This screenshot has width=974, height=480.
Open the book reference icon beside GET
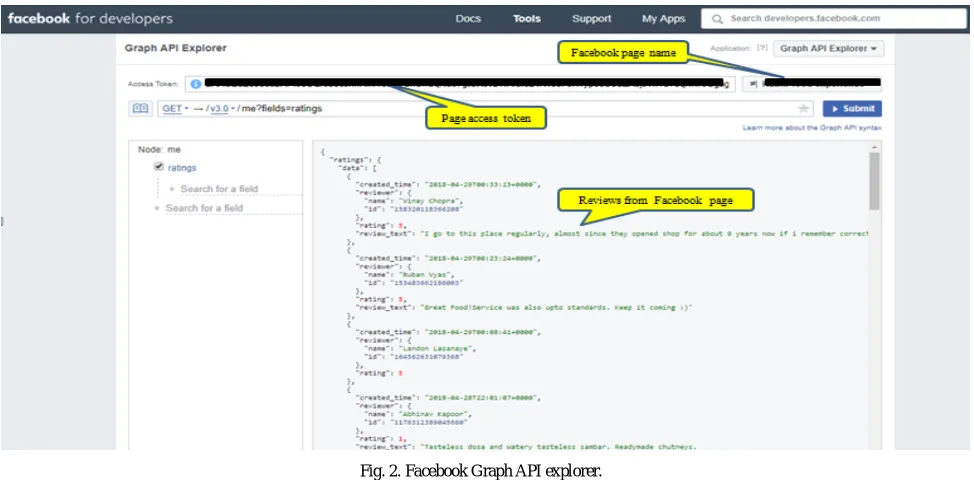click(x=141, y=109)
